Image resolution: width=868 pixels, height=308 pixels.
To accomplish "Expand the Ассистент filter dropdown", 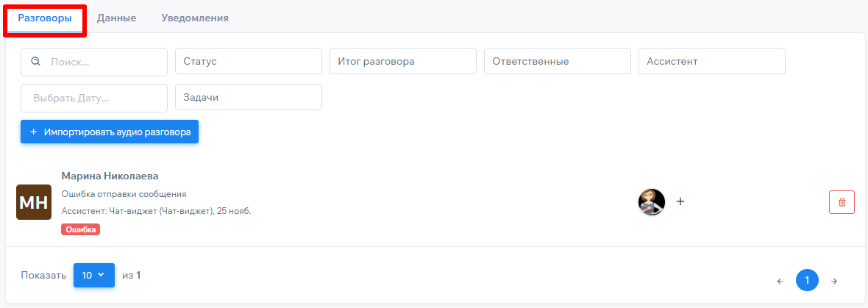I will click(711, 62).
